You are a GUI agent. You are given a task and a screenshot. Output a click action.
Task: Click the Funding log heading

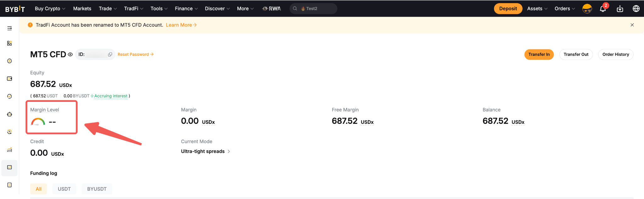point(44,173)
